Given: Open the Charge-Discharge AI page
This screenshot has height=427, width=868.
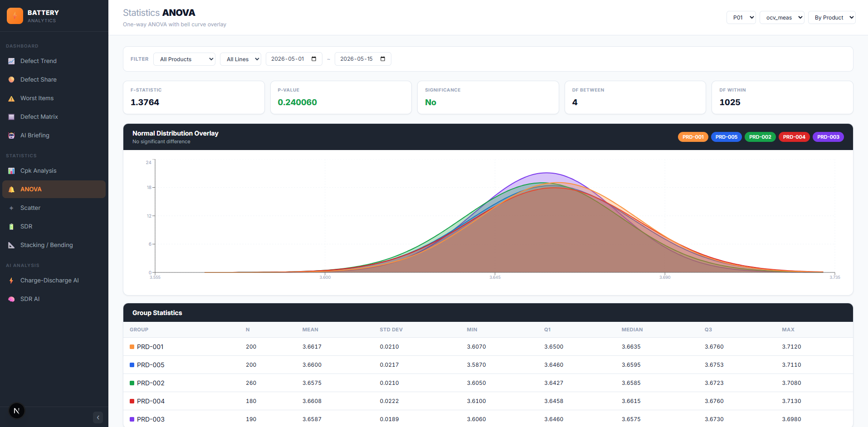Looking at the screenshot, I should click(x=54, y=281).
